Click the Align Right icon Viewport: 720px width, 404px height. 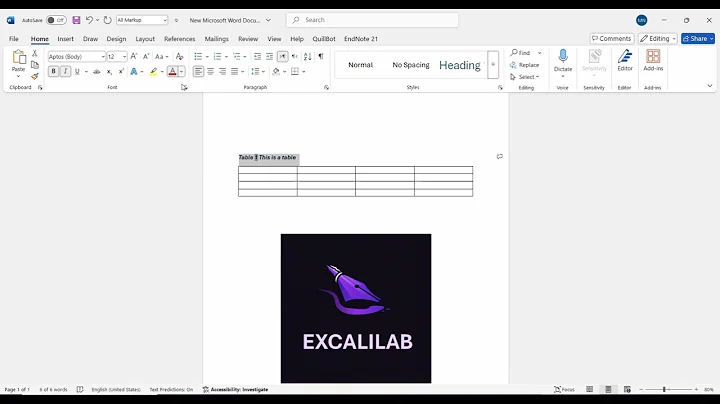pyautogui.click(x=222, y=72)
